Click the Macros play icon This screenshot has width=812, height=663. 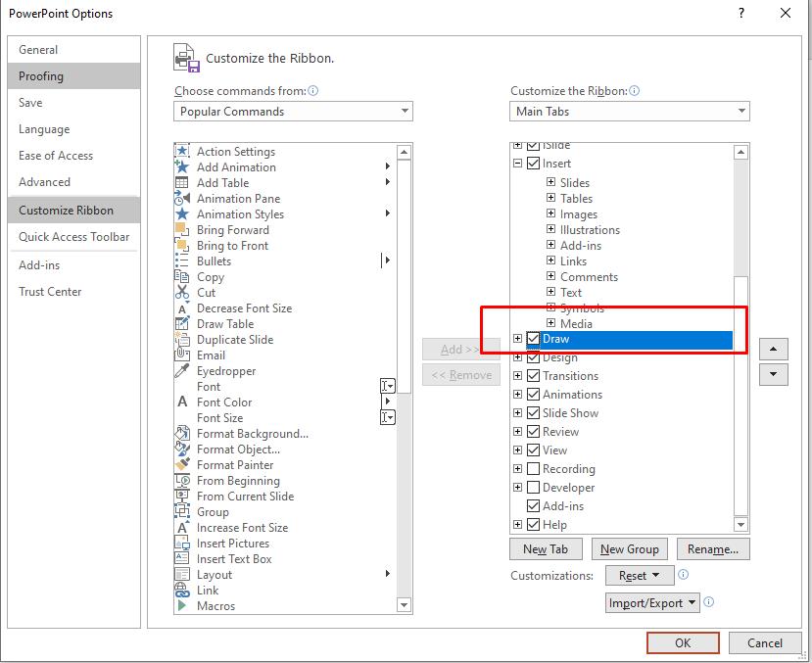(182, 605)
